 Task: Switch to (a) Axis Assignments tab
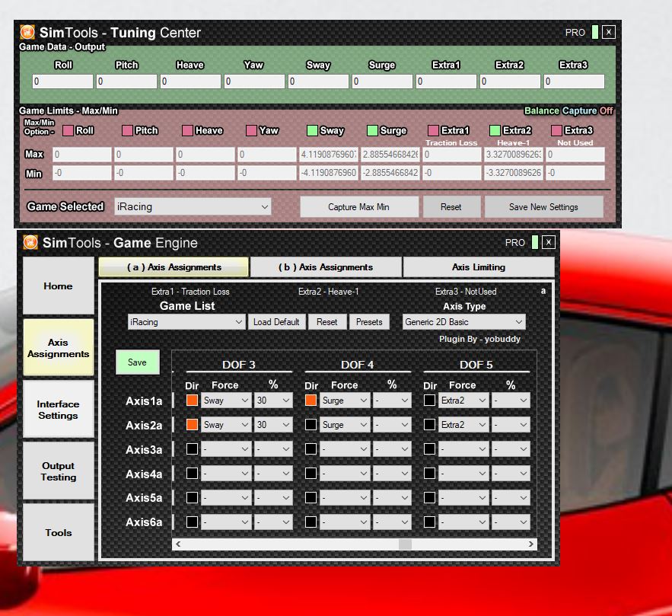[174, 267]
